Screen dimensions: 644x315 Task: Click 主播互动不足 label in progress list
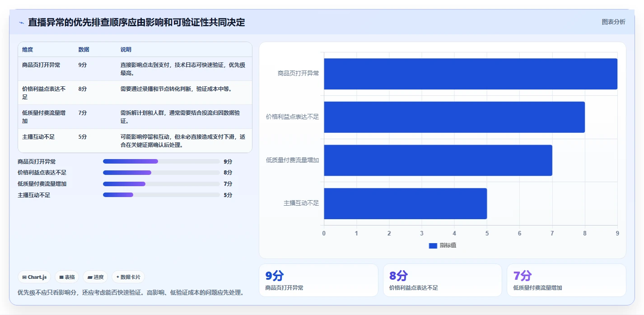pos(34,195)
